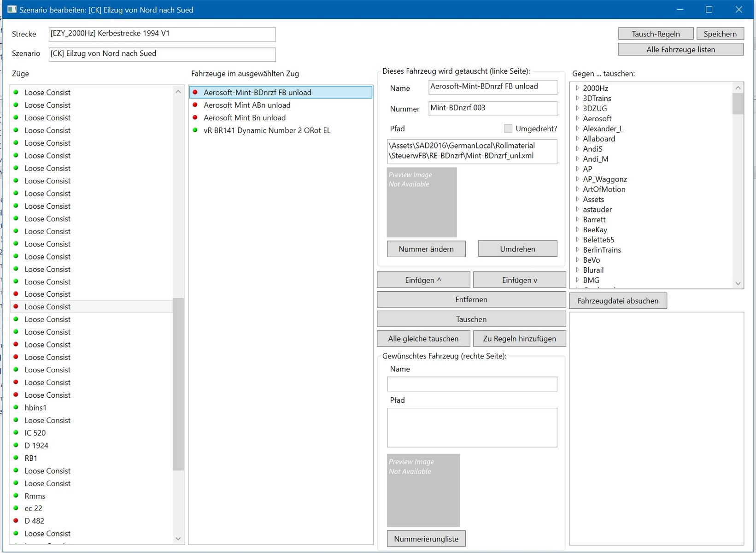Expand the 3DZUG provider folder

(577, 108)
